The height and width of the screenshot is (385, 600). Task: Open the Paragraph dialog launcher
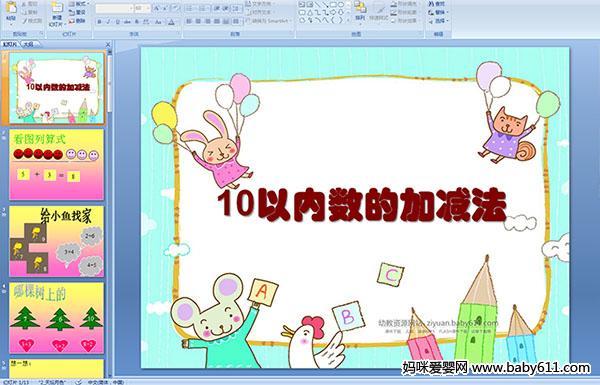point(291,34)
